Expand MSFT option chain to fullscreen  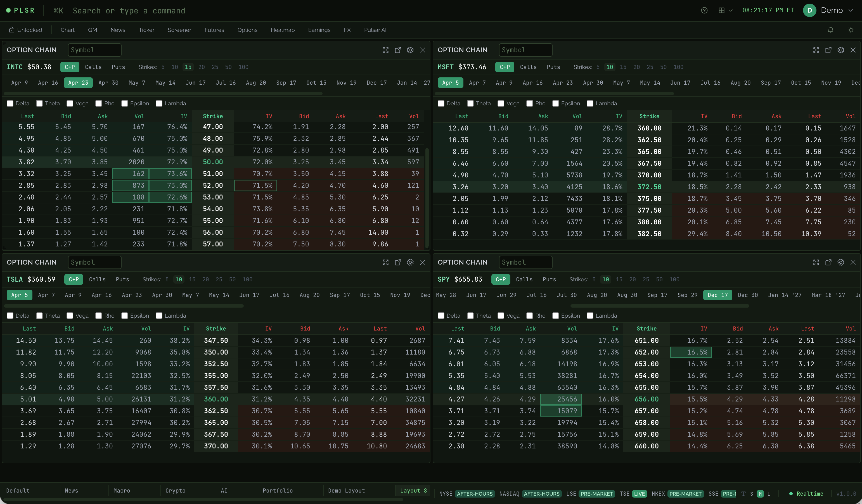(x=816, y=50)
